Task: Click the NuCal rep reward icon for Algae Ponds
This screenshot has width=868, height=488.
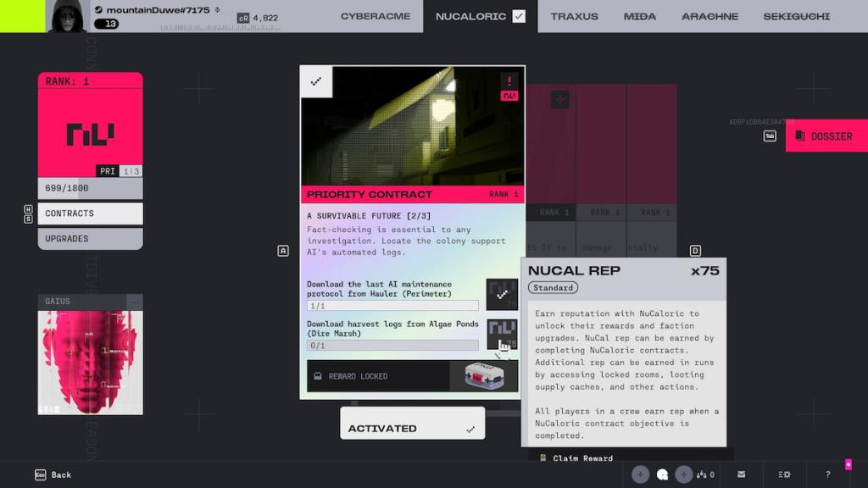Action: (x=502, y=334)
